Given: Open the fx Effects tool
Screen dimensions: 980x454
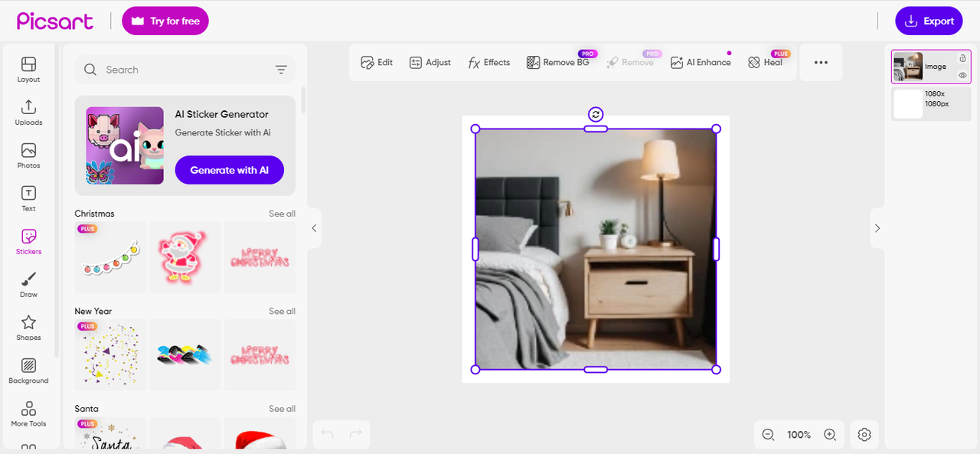Looking at the screenshot, I should (488, 62).
